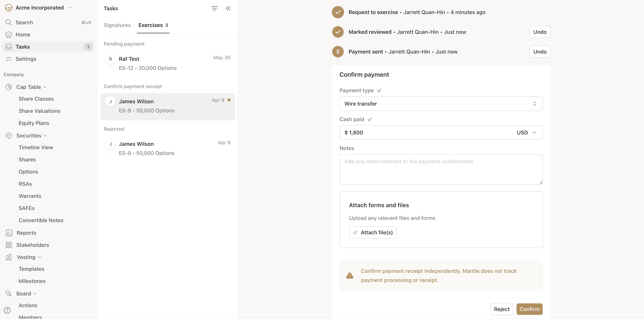
Task: Select the Exercises tab
Action: (x=153, y=25)
